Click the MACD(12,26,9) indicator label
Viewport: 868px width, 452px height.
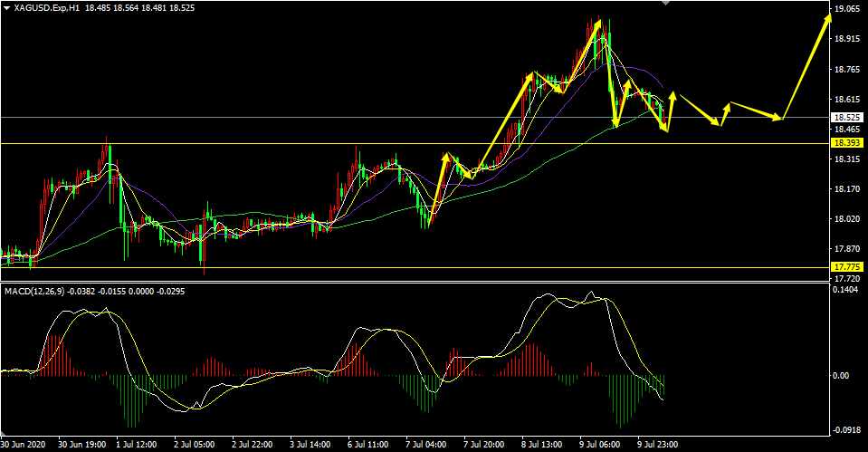point(34,291)
